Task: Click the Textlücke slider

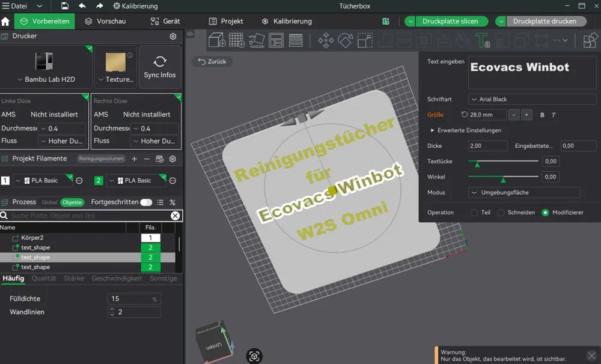Action: (x=503, y=162)
